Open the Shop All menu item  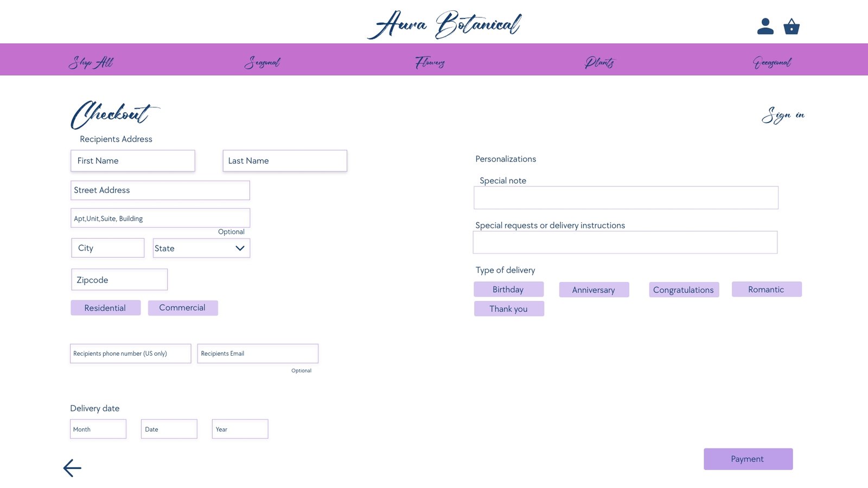91,62
